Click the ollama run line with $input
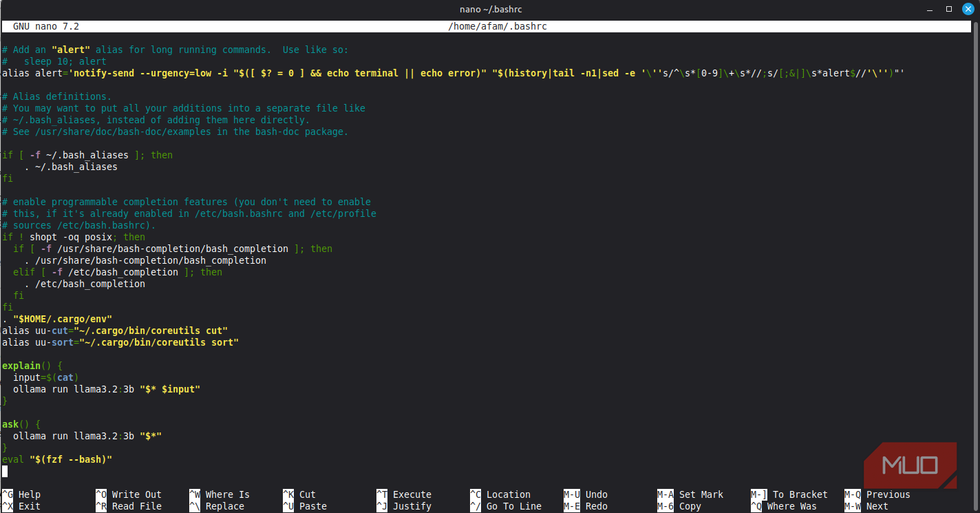Image resolution: width=980 pixels, height=513 pixels. (x=107, y=389)
